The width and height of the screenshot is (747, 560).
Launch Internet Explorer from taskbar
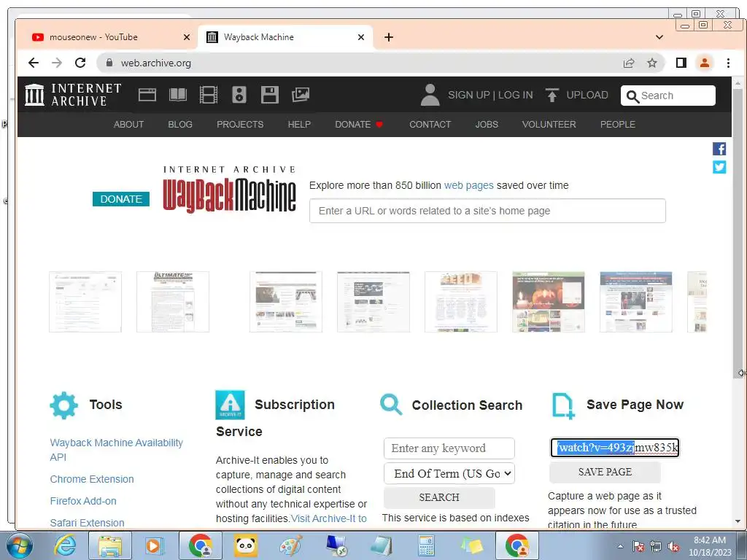tap(64, 545)
